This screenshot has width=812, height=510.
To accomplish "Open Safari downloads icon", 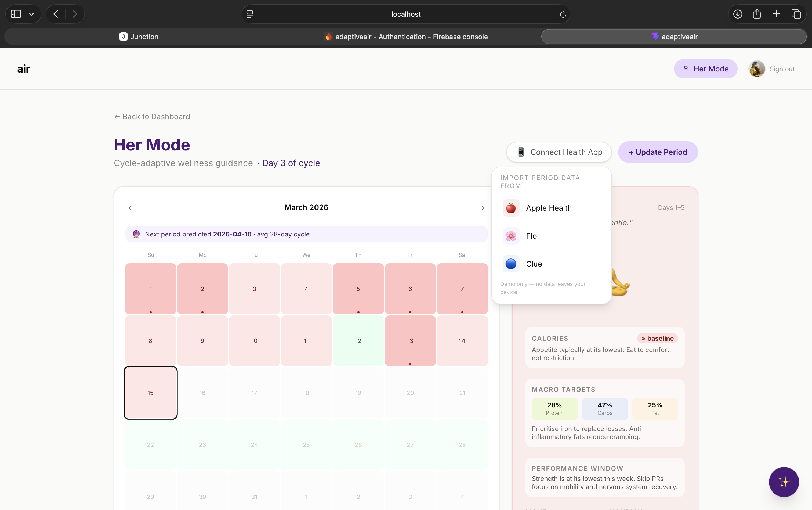I will click(738, 14).
